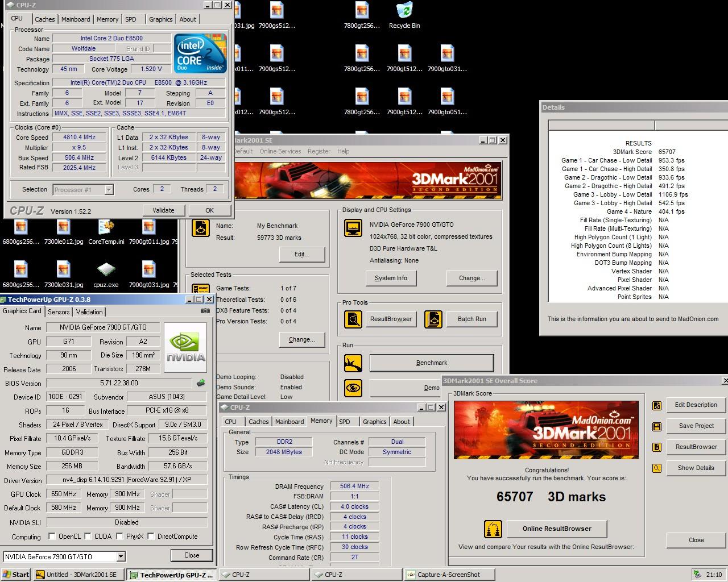Click the ResultBrowser icon under Pro Tools
This screenshot has height=582, width=728.
353,319
